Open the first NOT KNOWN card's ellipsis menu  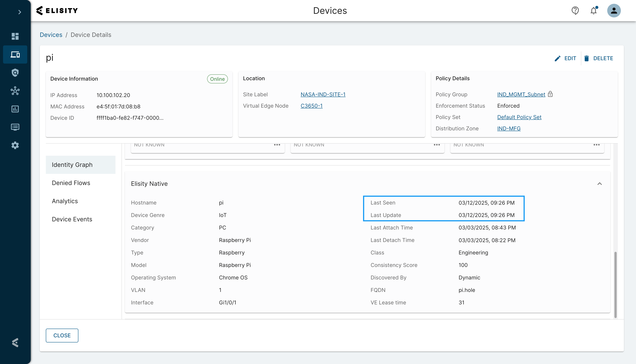[x=277, y=145]
